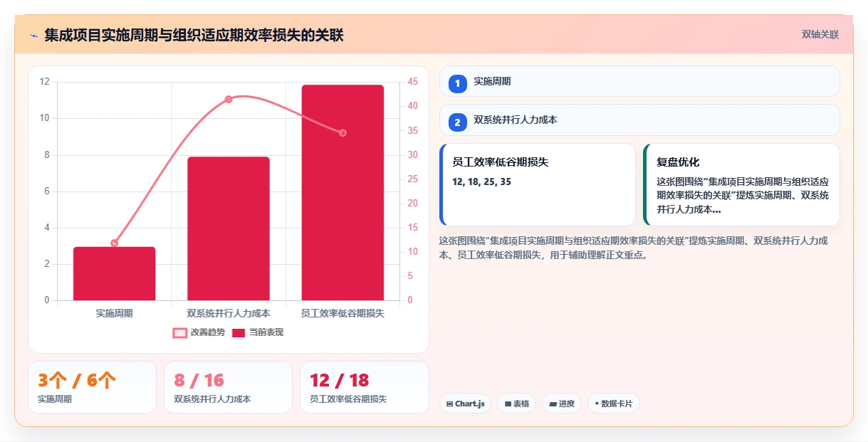Click the 3个 / 6个 stat card
The height and width of the screenshot is (442, 868).
click(x=92, y=387)
